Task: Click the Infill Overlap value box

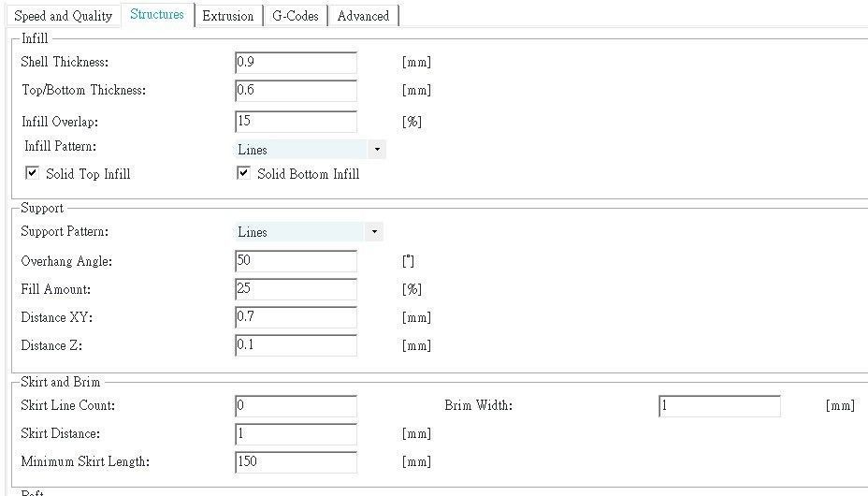Action: [x=296, y=122]
